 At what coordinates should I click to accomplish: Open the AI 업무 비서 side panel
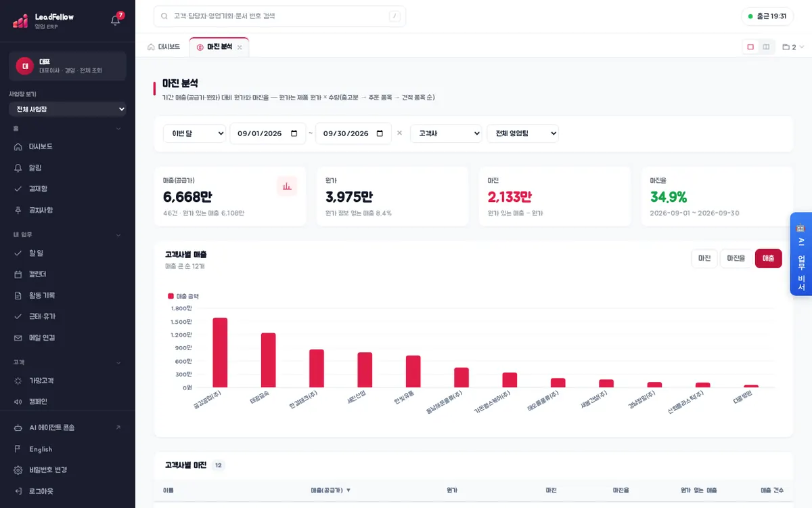pos(801,254)
